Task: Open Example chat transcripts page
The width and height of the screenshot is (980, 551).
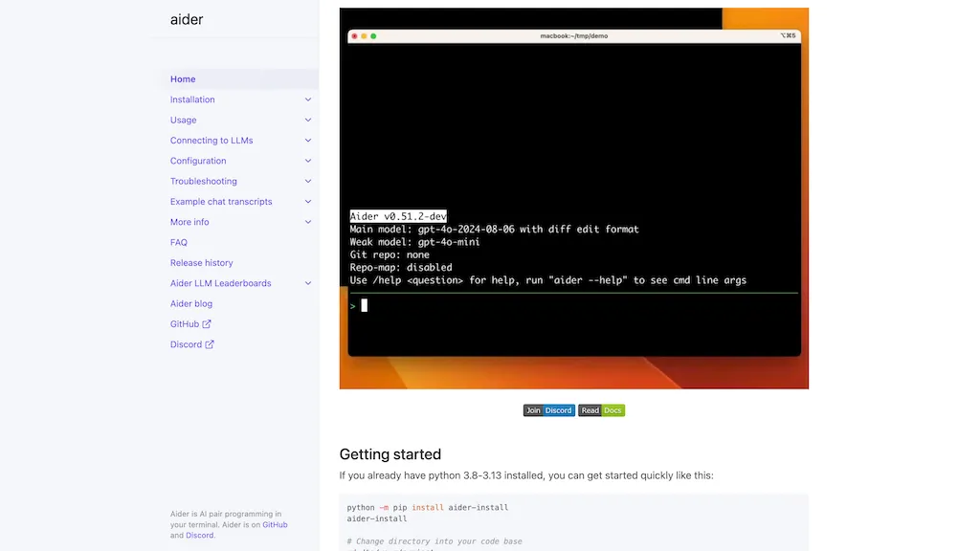Action: click(221, 202)
